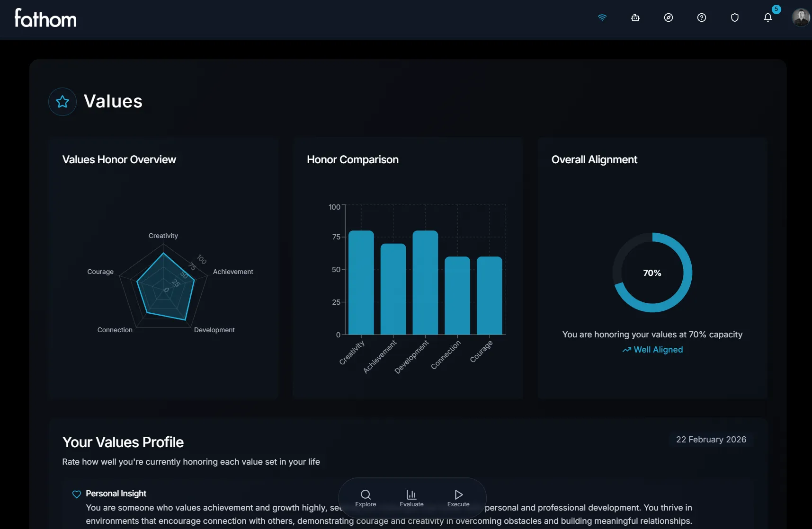Open the fathom AI assistant robot icon

(x=635, y=18)
